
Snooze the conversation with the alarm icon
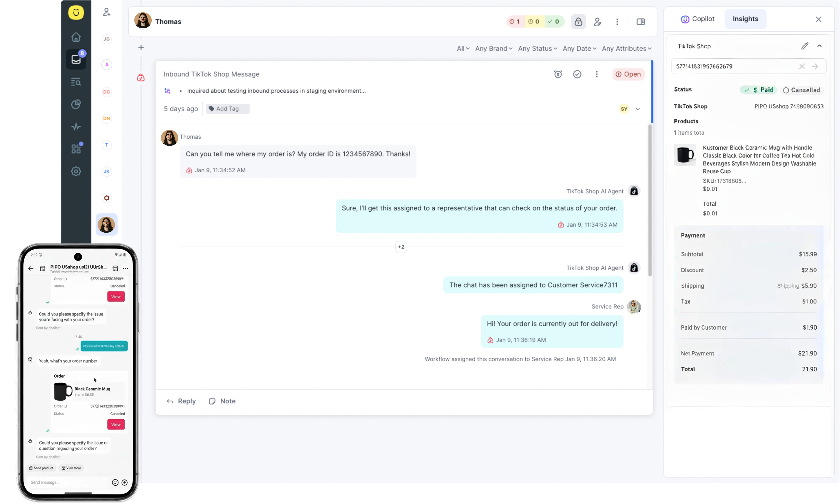click(558, 74)
